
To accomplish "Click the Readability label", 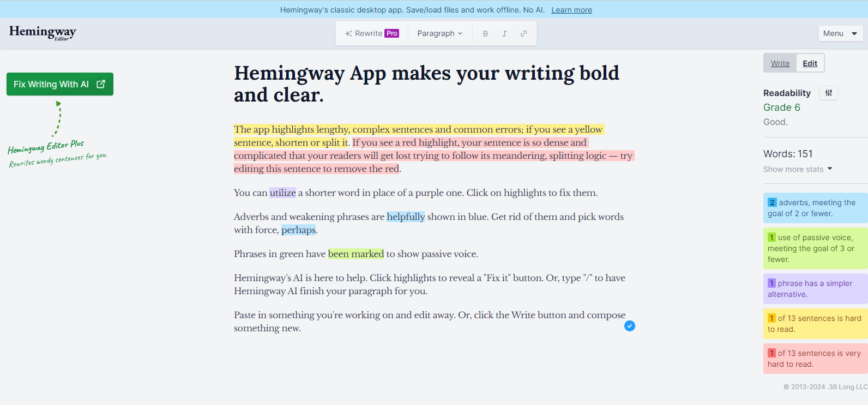I will tap(787, 93).
